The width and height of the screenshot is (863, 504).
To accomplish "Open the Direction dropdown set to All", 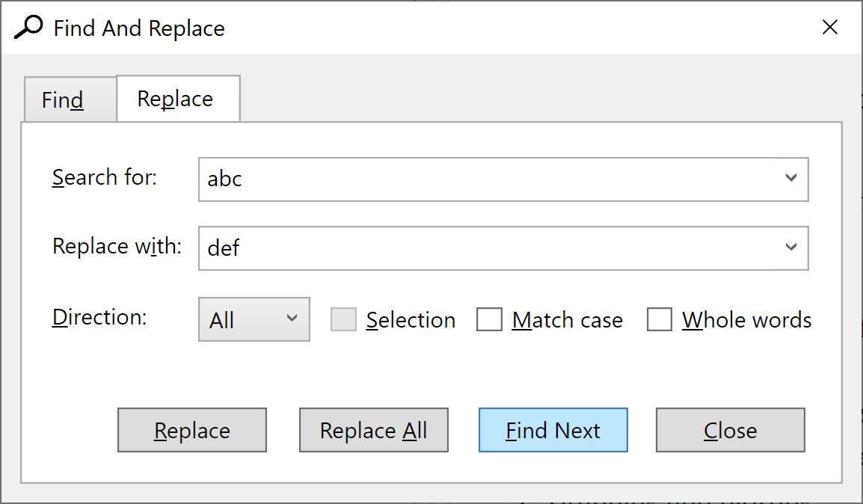I will point(254,319).
